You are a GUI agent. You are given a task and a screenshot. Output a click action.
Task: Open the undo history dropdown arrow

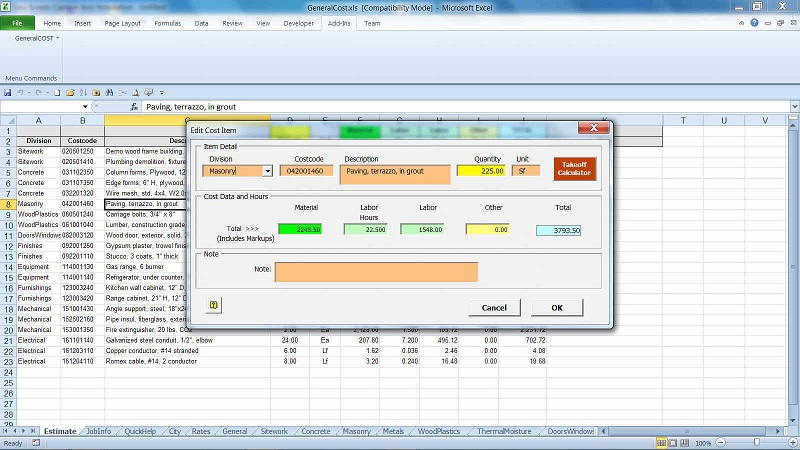[x=29, y=92]
